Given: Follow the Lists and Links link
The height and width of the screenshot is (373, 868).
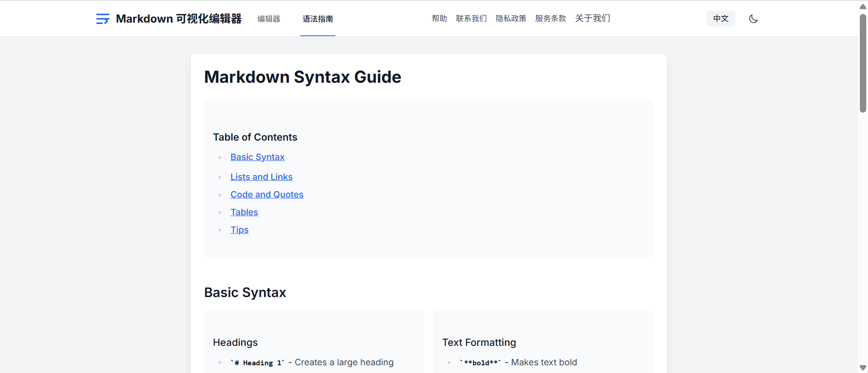Looking at the screenshot, I should [261, 177].
